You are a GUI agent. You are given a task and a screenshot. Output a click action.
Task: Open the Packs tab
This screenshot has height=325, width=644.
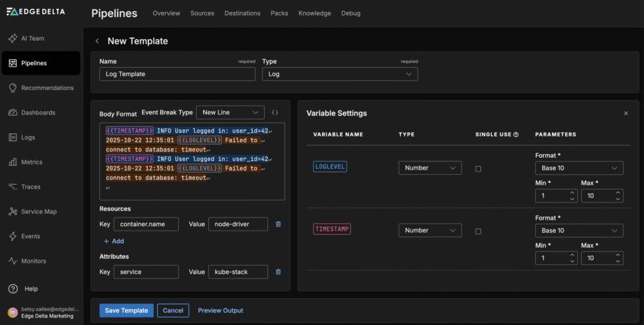coord(279,13)
